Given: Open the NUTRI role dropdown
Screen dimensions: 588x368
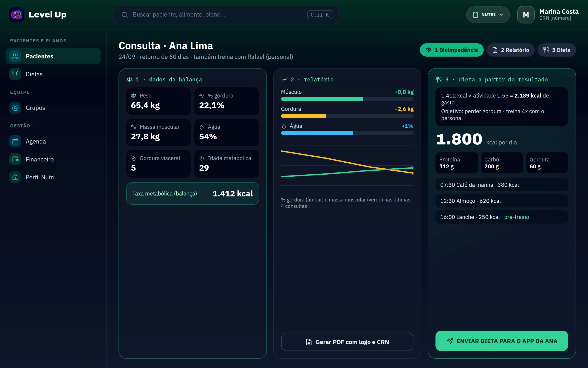Looking at the screenshot, I should pos(488,14).
